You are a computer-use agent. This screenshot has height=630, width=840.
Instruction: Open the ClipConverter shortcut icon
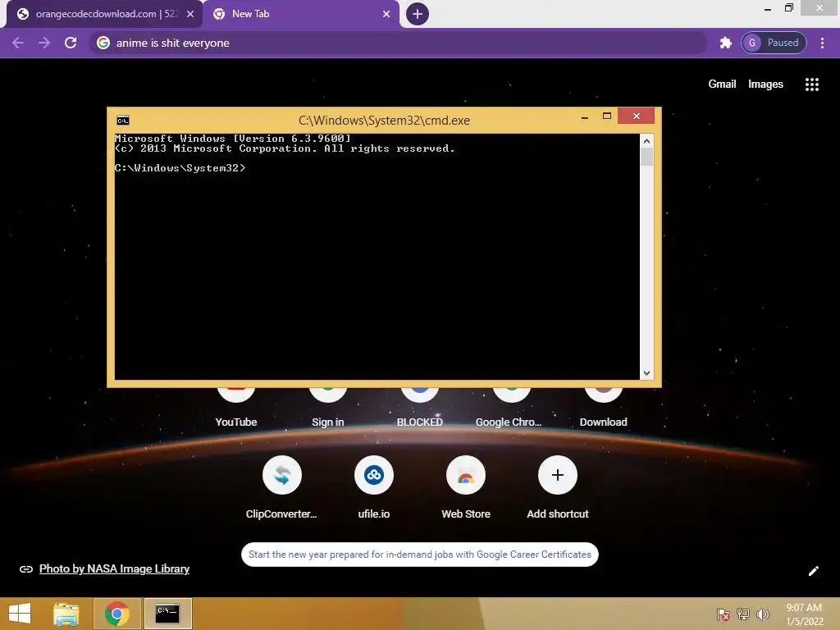(282, 475)
